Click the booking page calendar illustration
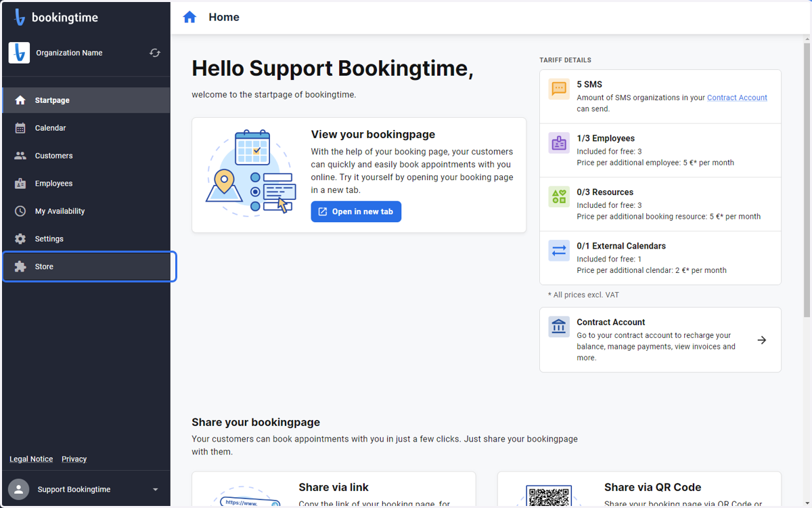The width and height of the screenshot is (812, 508). click(x=251, y=175)
